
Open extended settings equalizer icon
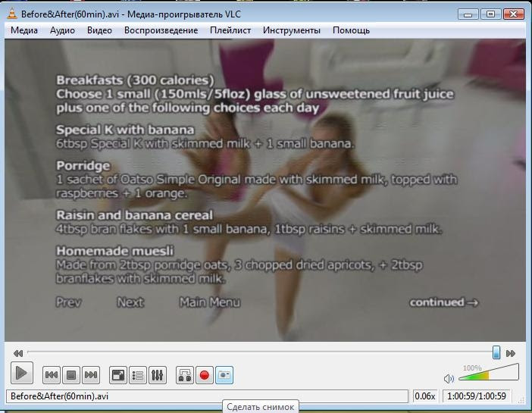[x=158, y=375]
